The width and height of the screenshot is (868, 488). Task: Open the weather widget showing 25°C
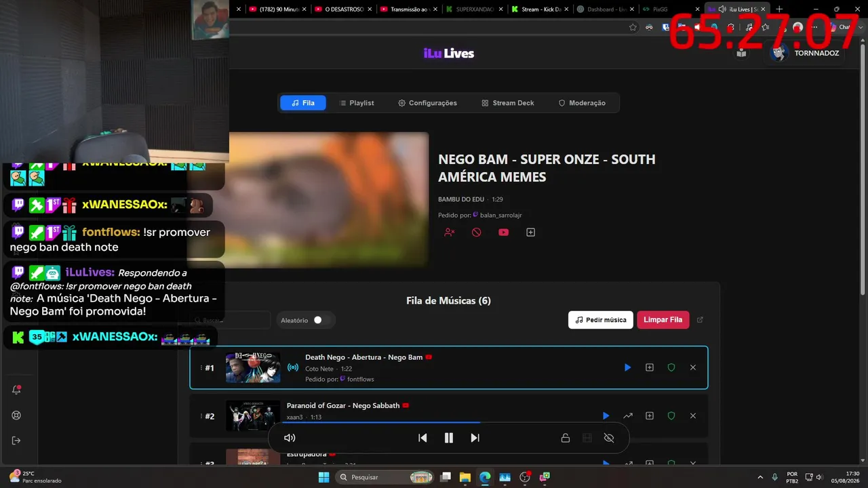coord(35,477)
